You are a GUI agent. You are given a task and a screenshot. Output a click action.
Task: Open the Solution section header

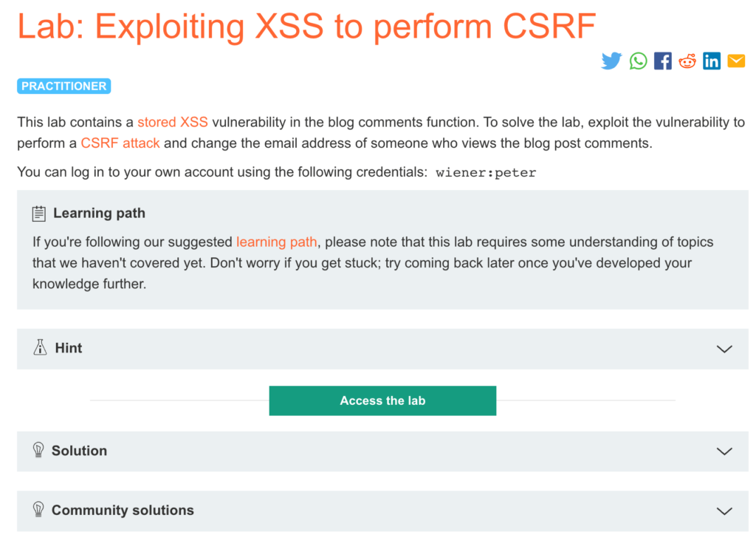coord(382,451)
